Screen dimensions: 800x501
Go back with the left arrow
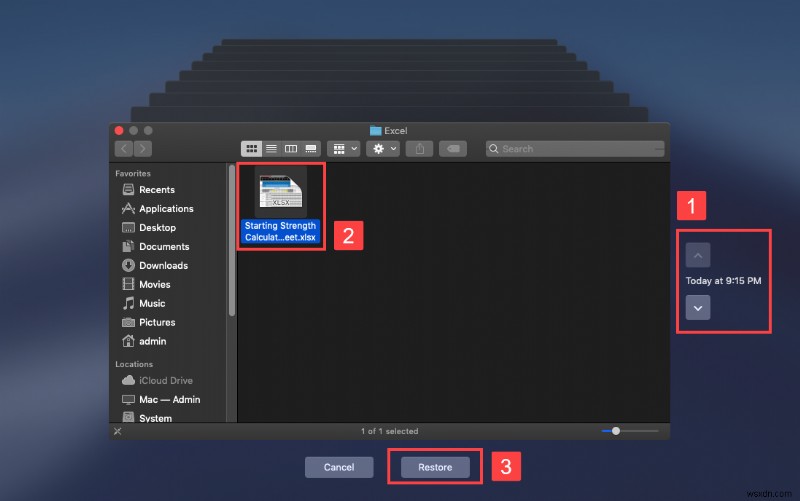tap(124, 148)
